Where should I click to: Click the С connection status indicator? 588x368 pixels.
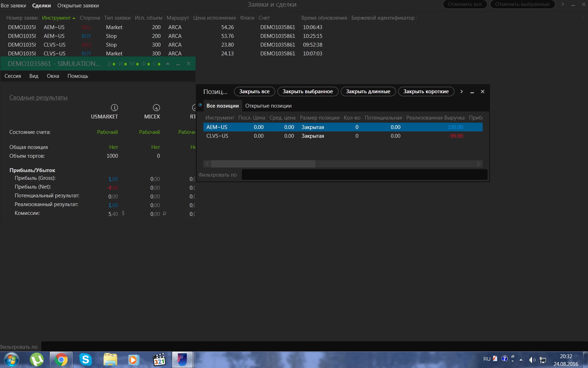coord(157,64)
